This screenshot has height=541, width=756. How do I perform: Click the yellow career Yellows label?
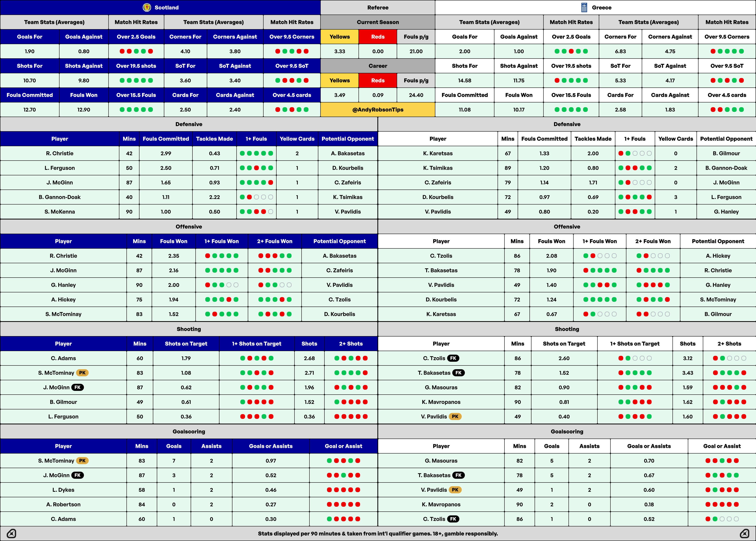(x=339, y=80)
